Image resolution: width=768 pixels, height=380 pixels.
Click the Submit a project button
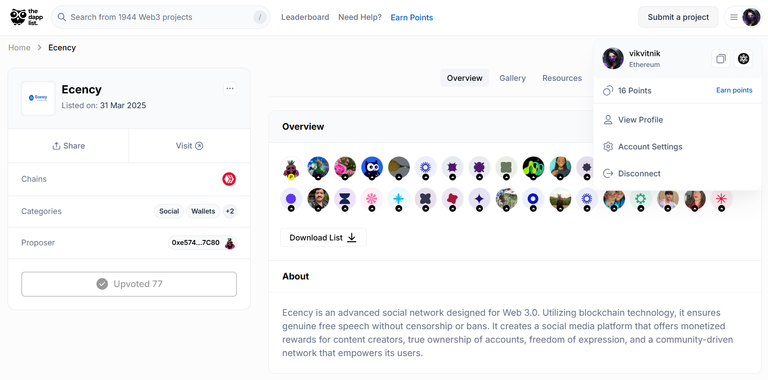pyautogui.click(x=678, y=17)
